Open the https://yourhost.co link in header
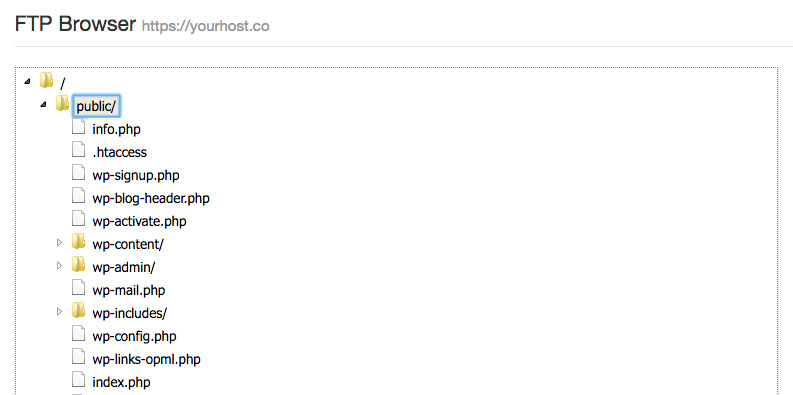 tap(205, 26)
